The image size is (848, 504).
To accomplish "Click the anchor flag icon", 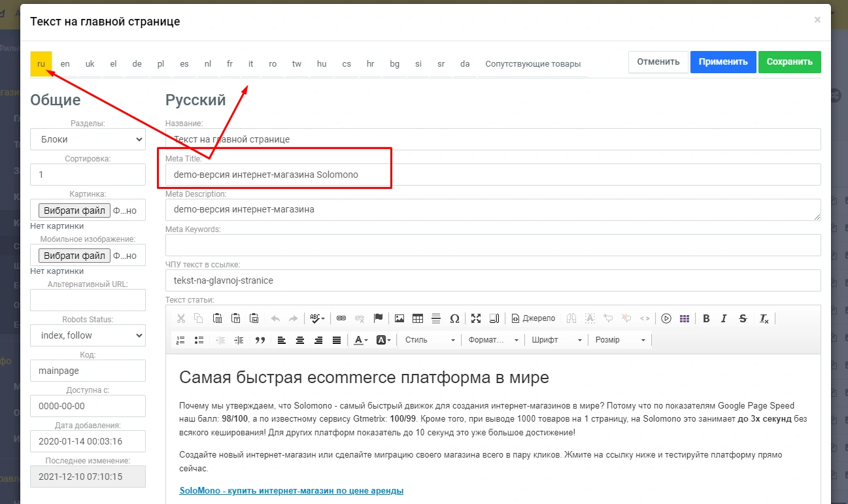I will (x=378, y=319).
